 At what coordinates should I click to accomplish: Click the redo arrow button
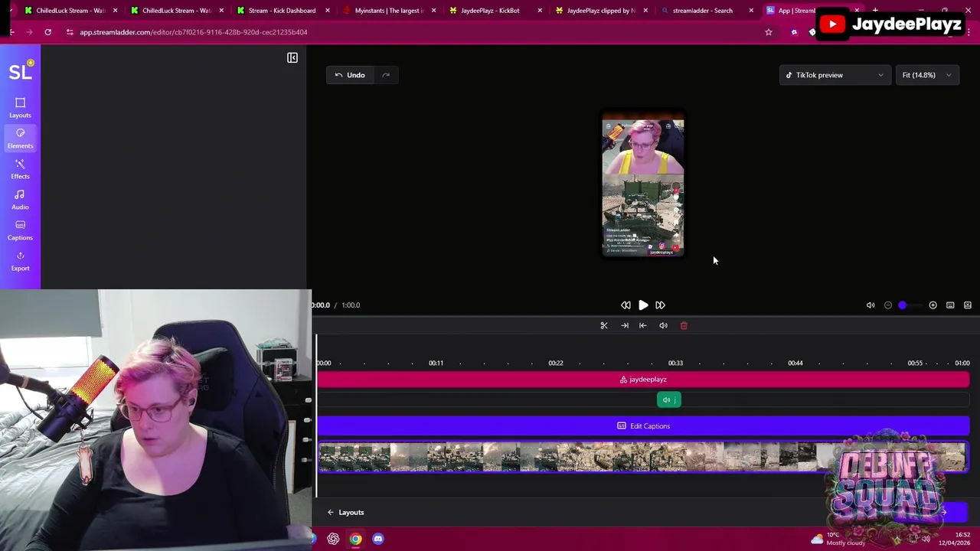386,75
